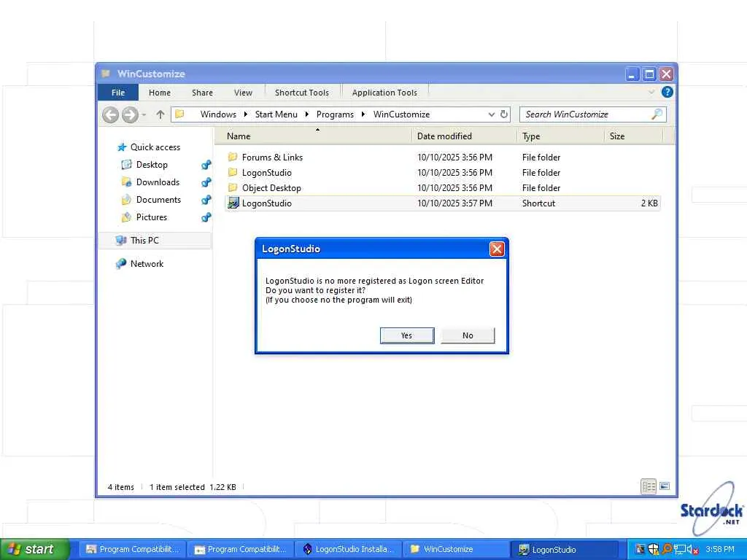Open Desktop in navigation pane

pos(152,165)
